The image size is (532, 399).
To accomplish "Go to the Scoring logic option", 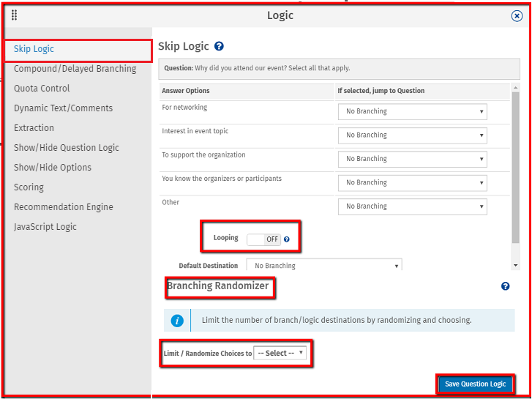I will click(x=29, y=187).
